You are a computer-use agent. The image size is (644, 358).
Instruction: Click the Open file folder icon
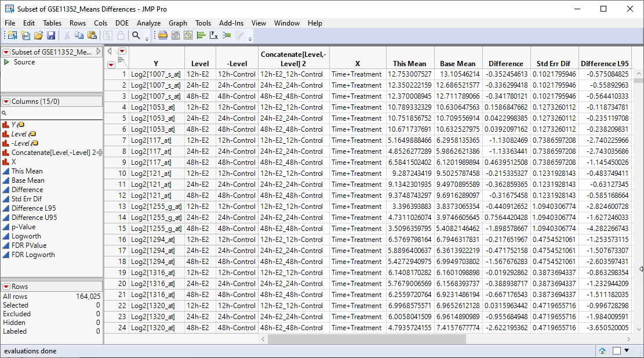click(x=38, y=35)
